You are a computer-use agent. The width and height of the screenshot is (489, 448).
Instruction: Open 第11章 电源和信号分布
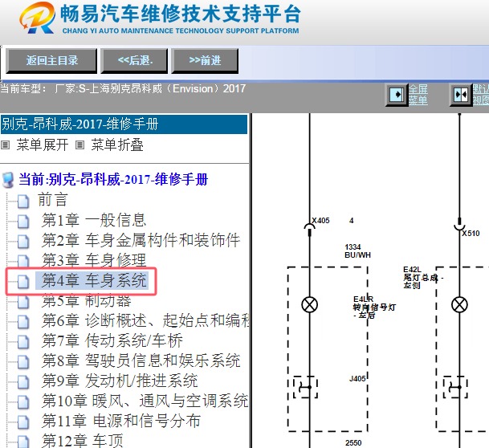121,421
